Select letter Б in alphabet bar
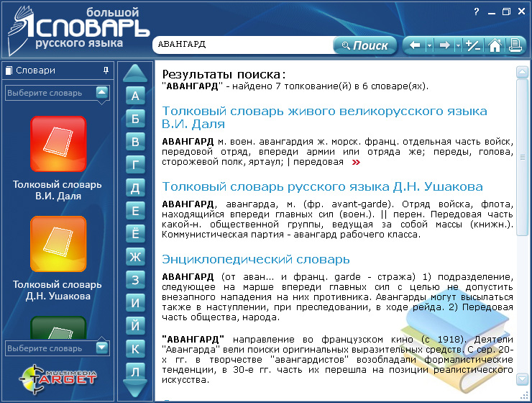532x403 pixels. 135,119
